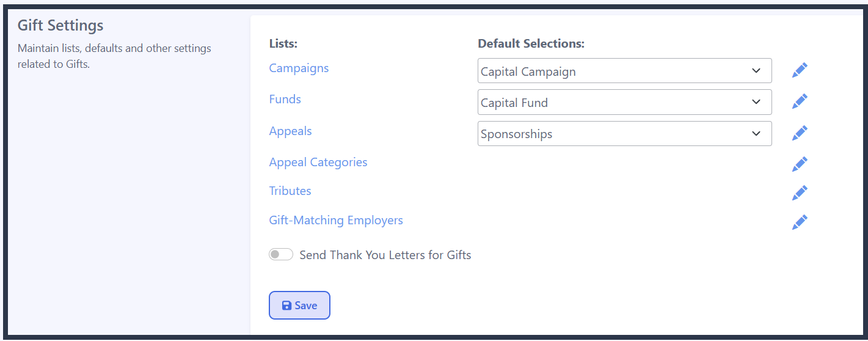Save the gift settings

point(299,305)
